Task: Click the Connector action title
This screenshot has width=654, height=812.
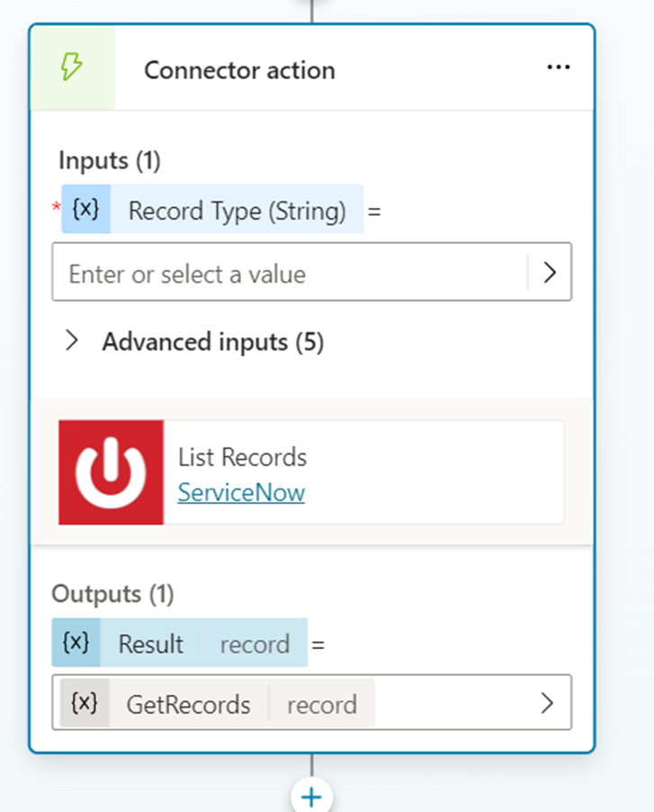Action: (x=239, y=70)
